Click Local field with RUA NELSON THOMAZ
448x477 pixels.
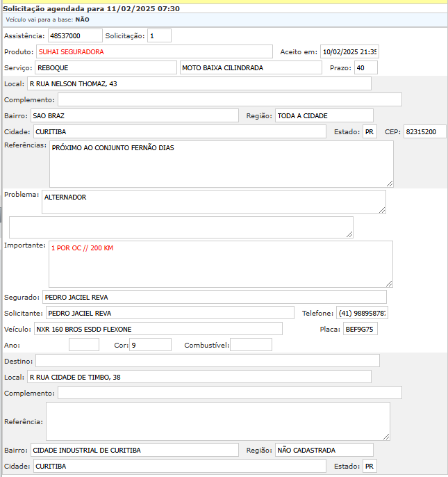199,84
